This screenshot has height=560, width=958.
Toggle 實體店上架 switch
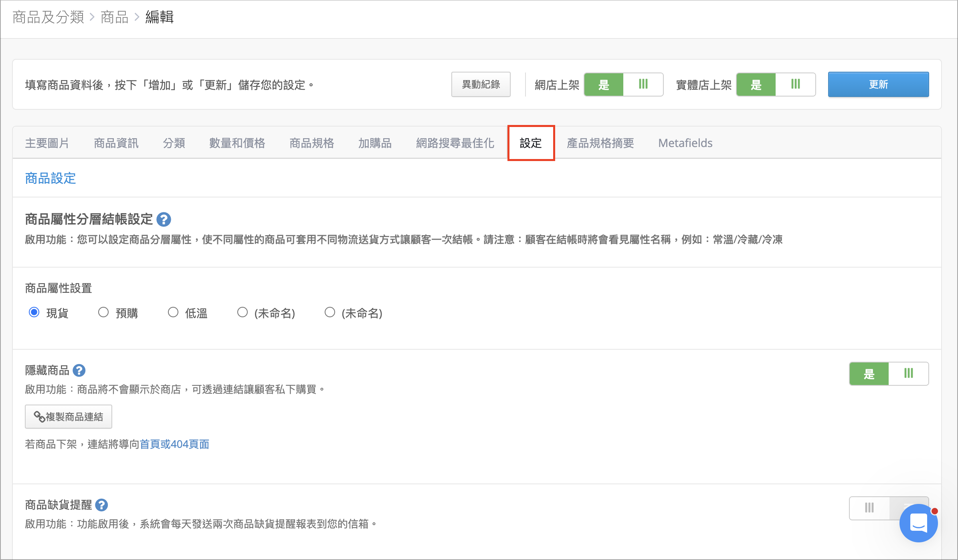[776, 85]
